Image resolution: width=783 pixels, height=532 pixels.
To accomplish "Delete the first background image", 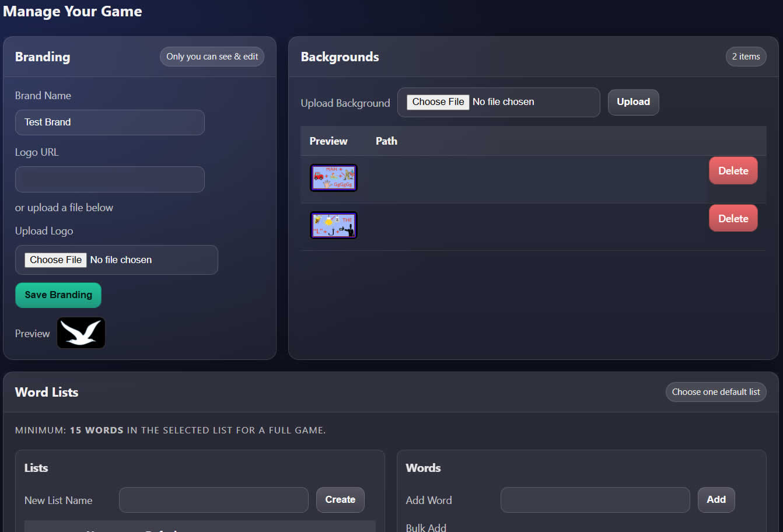I will [733, 170].
